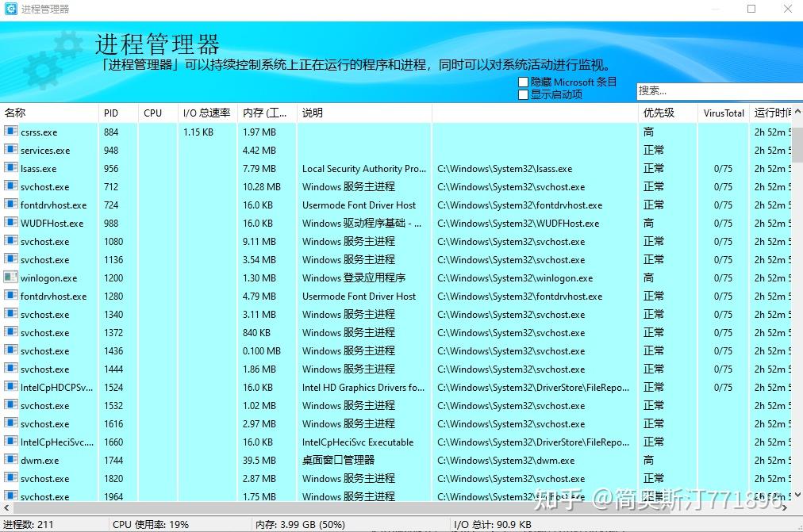Click the dwm.exe process icon
The image size is (803, 532).
point(11,459)
